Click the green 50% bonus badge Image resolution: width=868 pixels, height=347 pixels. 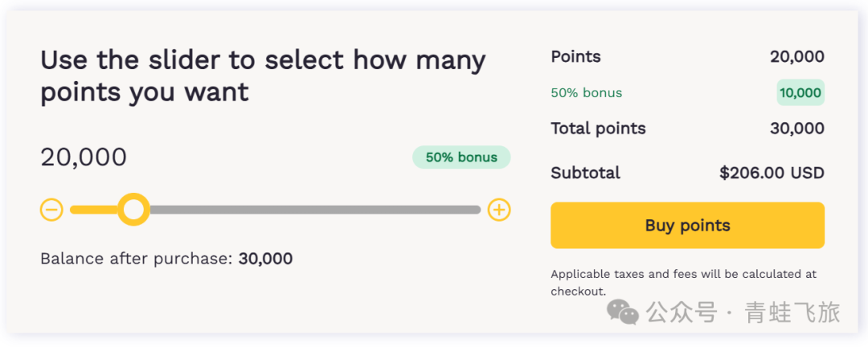461,157
